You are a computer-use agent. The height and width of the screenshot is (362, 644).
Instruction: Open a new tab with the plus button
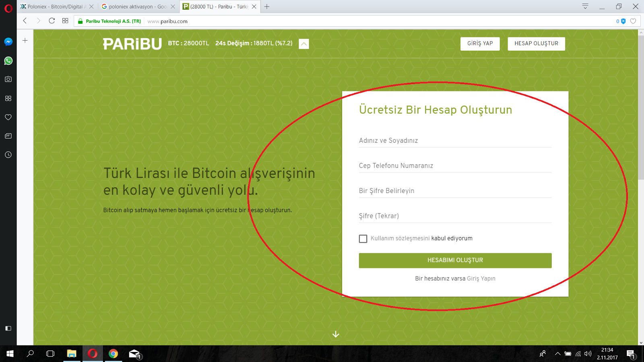[x=267, y=6]
